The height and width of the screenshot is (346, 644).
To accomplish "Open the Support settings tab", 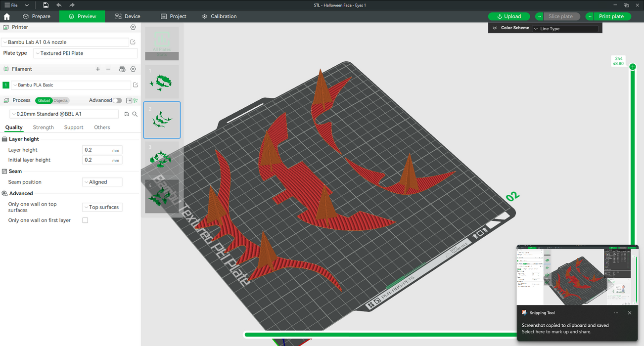I will 74,128.
